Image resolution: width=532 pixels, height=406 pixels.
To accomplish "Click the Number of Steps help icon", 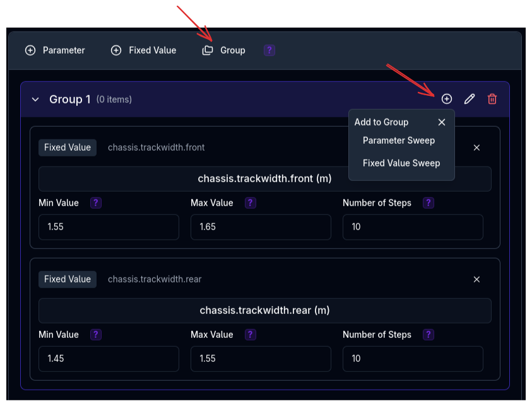I will pos(429,202).
